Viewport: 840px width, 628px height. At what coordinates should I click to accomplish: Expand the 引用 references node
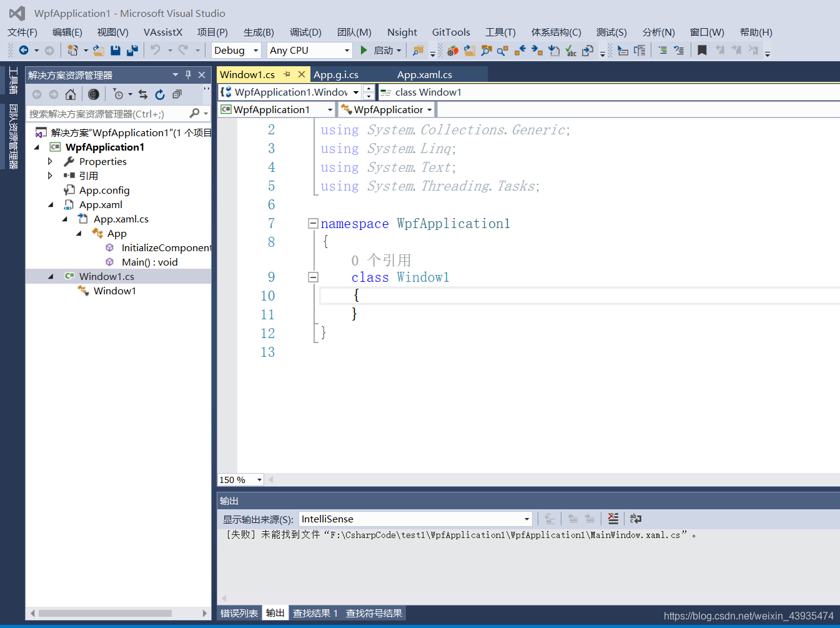[50, 176]
